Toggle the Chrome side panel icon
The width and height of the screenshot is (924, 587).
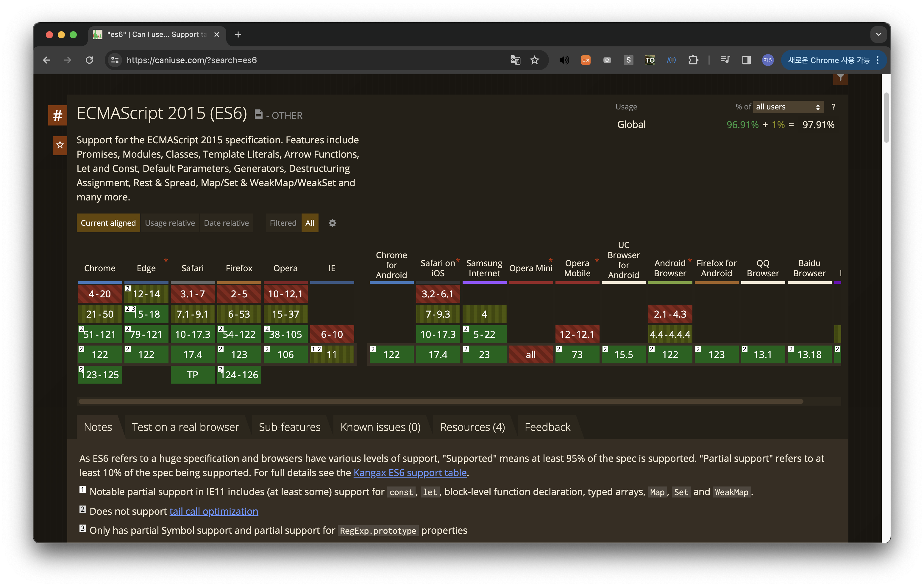[x=746, y=60]
